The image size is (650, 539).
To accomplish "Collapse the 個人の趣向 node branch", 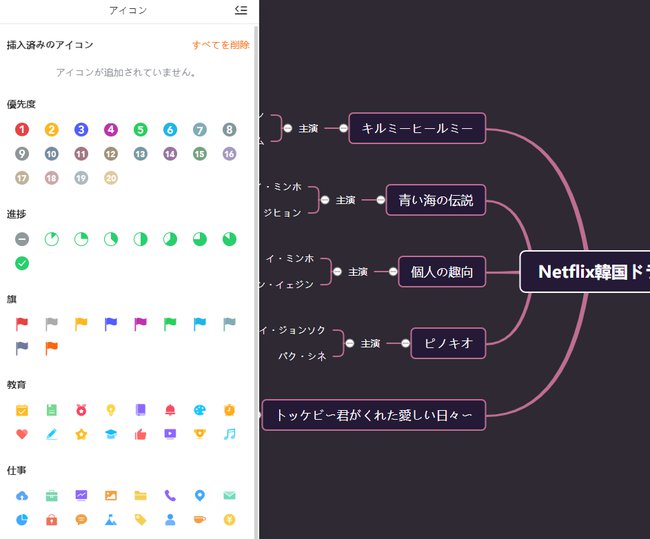I will click(x=393, y=272).
